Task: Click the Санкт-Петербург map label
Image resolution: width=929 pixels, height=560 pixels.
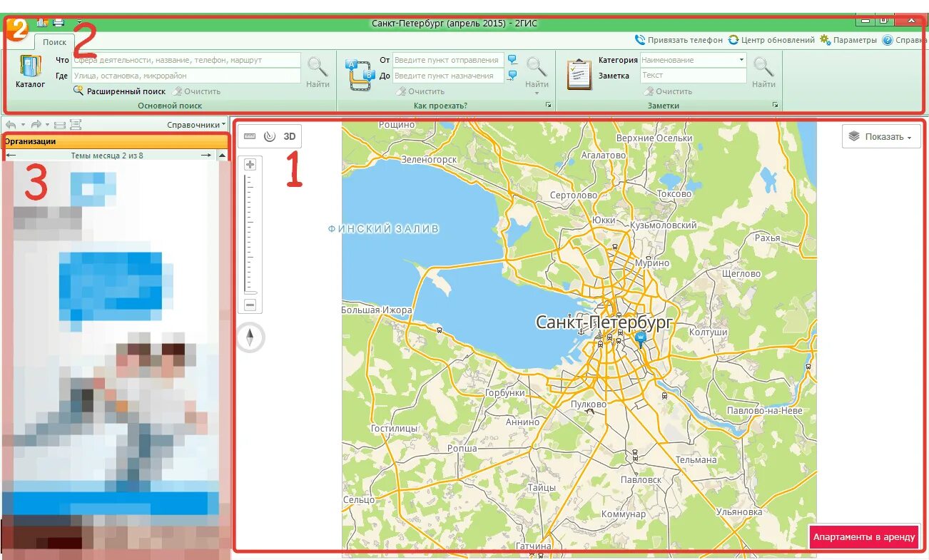Action: click(x=604, y=322)
